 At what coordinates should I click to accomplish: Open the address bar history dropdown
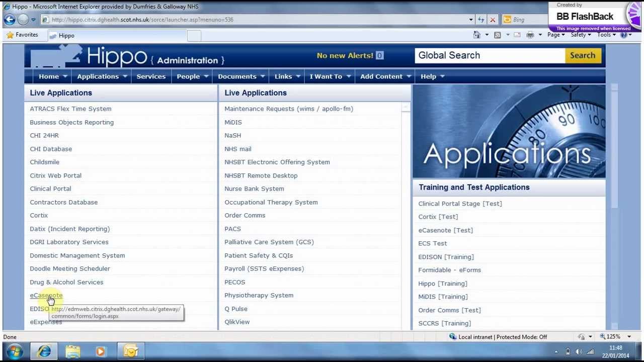471,20
